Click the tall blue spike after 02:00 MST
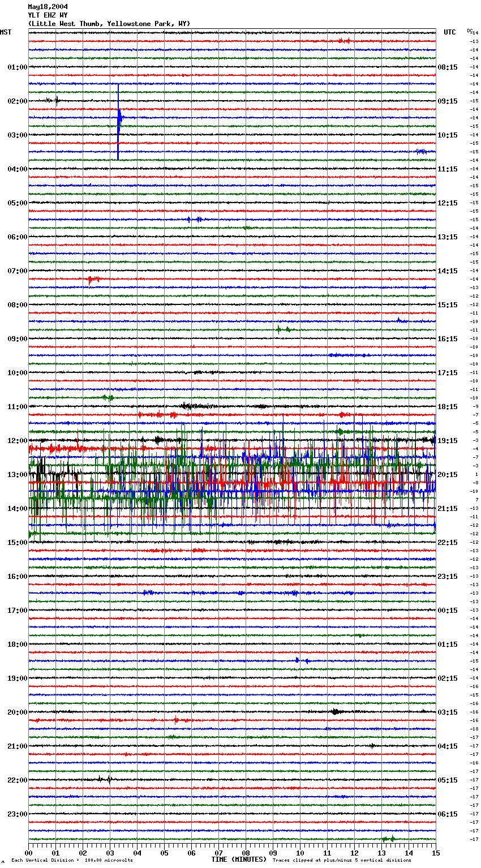The image size is (481, 868). 118,122
